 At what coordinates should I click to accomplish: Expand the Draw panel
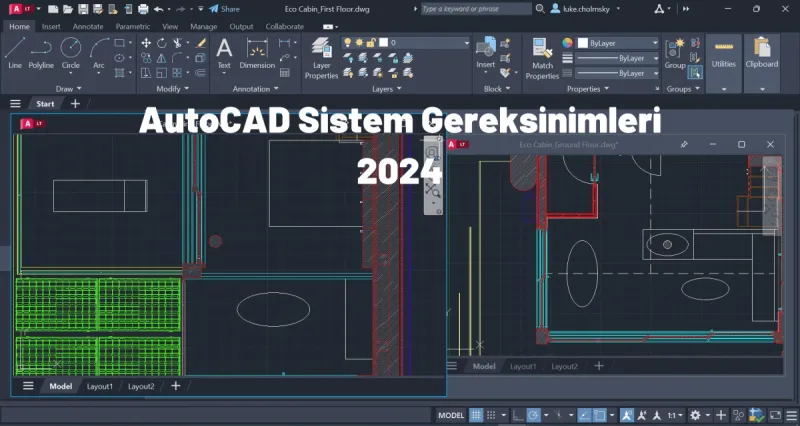(x=68, y=89)
